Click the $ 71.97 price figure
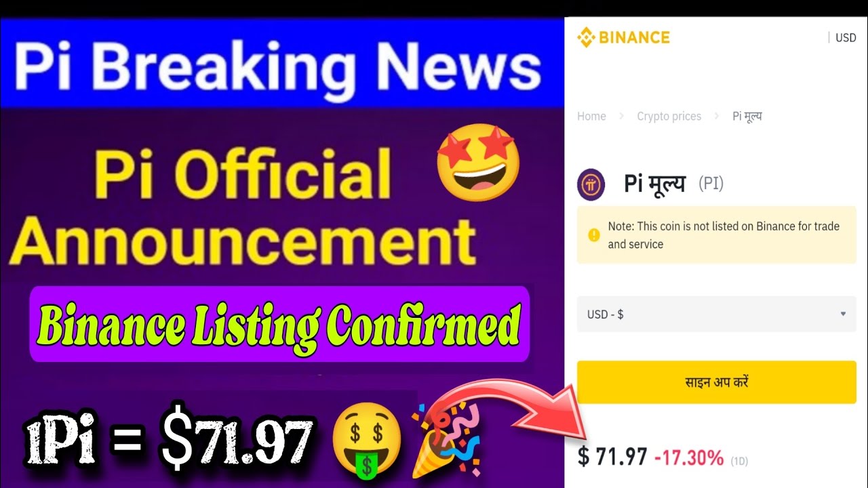The height and width of the screenshot is (488, 868). [x=612, y=457]
